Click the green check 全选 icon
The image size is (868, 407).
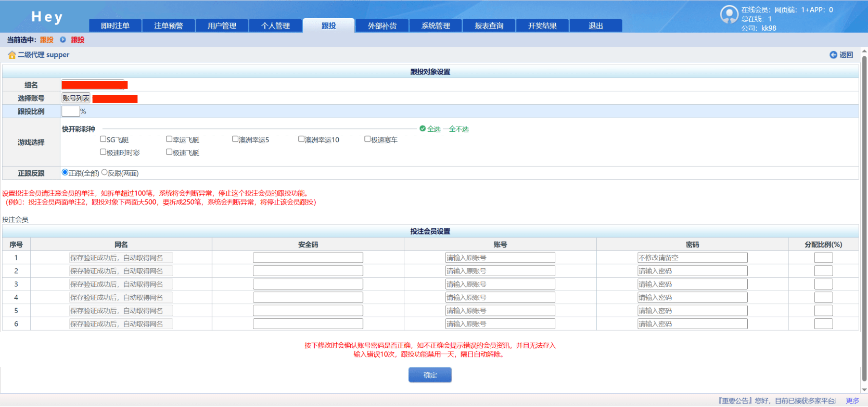click(x=422, y=129)
